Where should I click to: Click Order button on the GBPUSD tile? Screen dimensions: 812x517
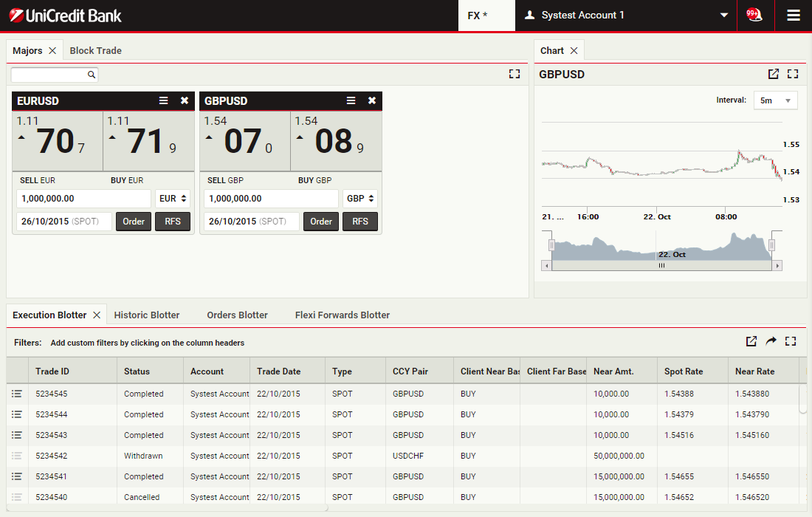tap(321, 222)
